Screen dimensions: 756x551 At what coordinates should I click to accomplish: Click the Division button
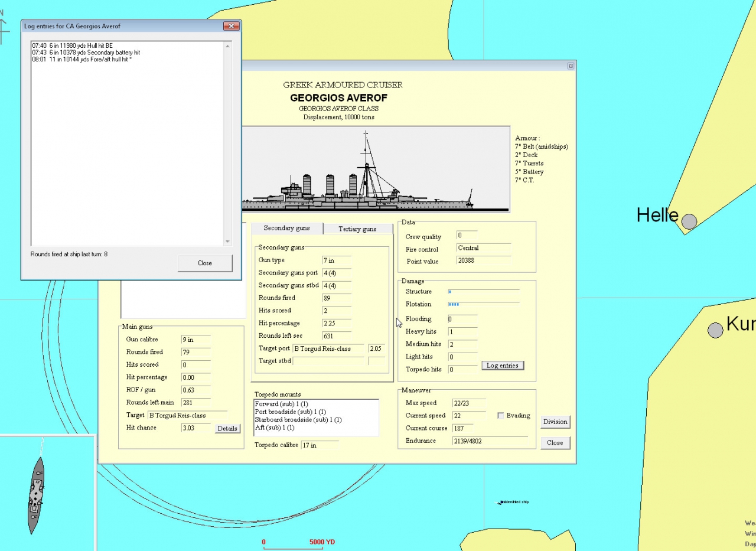tap(555, 422)
